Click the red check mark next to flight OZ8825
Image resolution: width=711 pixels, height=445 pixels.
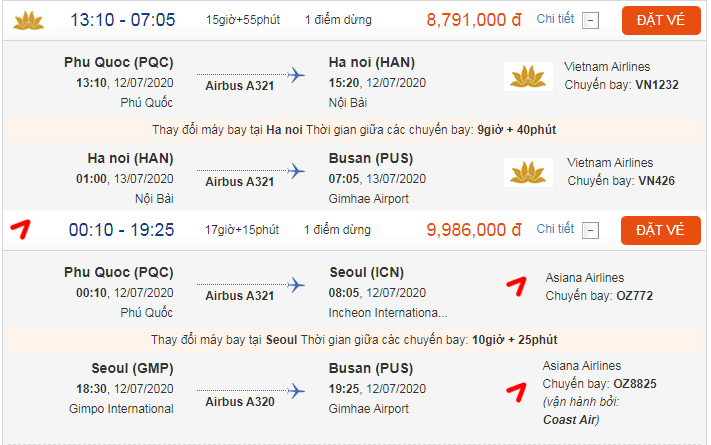517,388
